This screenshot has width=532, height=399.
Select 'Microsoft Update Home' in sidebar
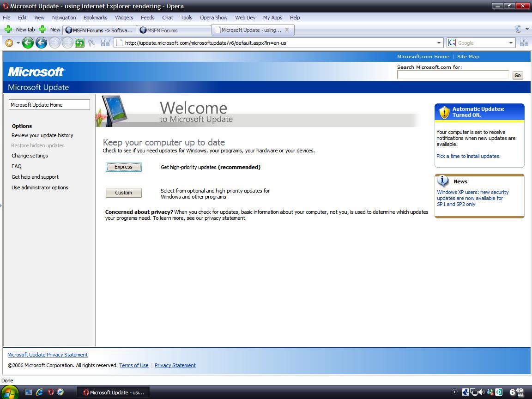point(49,105)
